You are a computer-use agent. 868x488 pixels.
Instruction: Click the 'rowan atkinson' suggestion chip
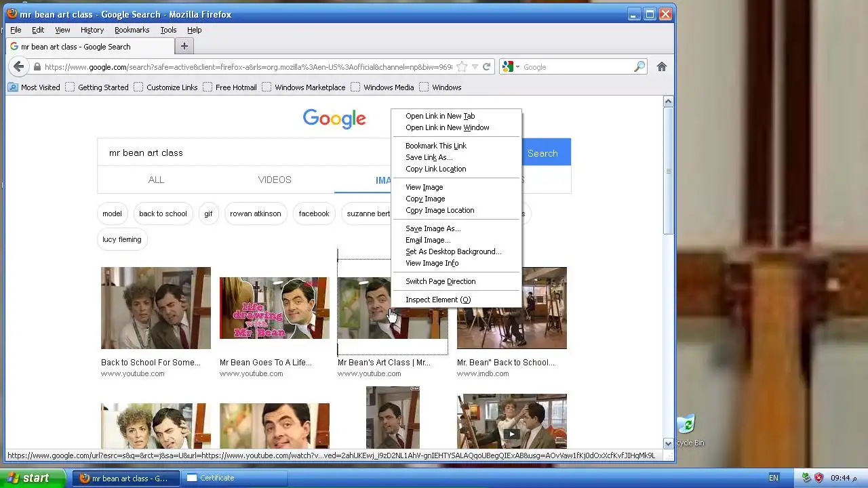point(255,213)
